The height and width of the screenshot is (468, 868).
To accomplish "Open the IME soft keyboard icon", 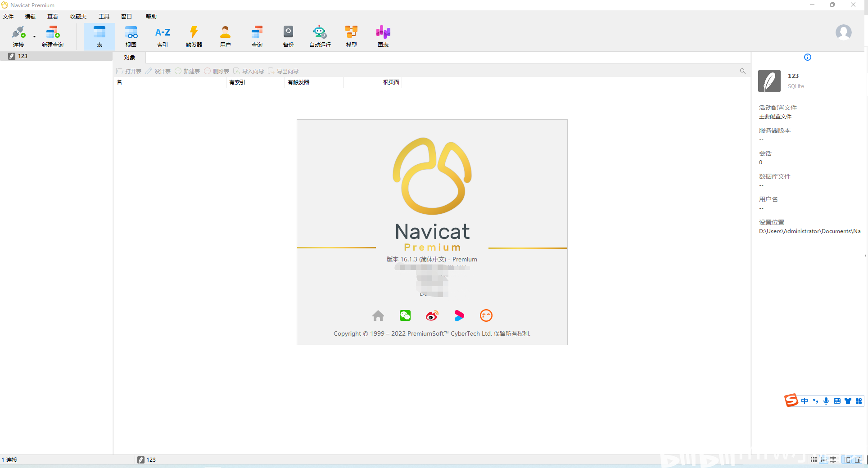I will [837, 401].
